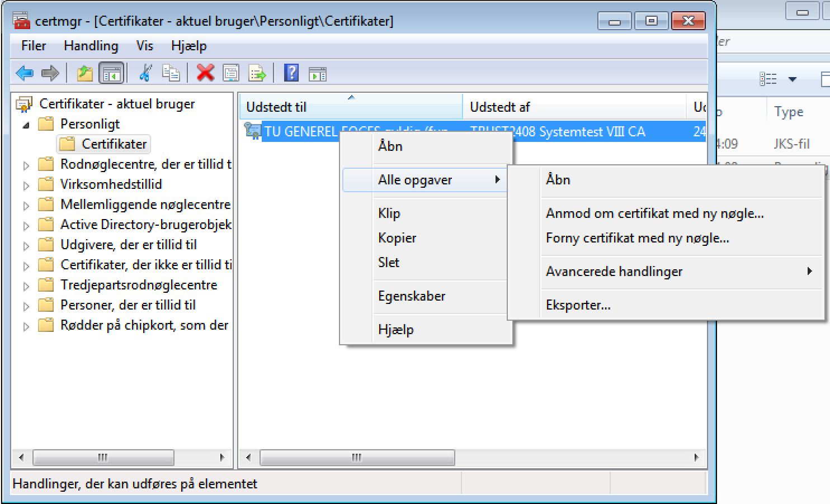Expand the Virksomhedstillid folder
Image resolution: width=830 pixels, height=504 pixels.
coord(26,185)
